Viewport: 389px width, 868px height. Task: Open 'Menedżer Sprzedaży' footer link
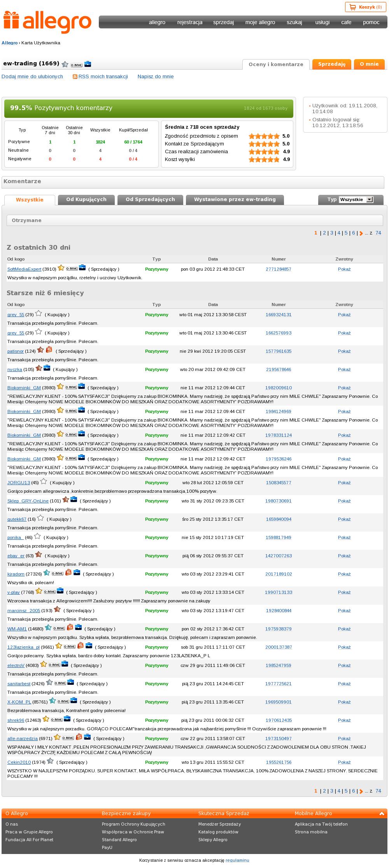point(220,824)
